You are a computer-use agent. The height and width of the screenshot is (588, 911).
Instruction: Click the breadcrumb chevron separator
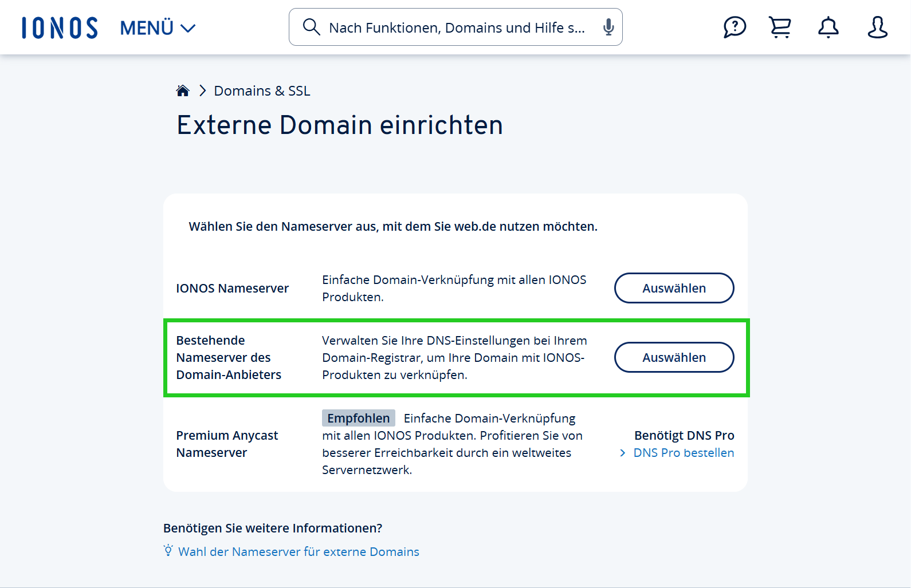[202, 91]
